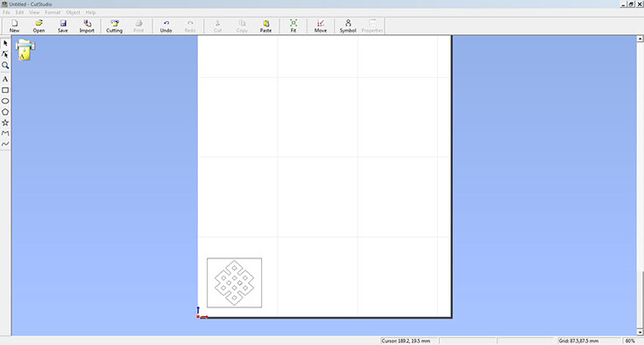Choose the star drawing tool
The image size is (644, 345).
tap(5, 123)
